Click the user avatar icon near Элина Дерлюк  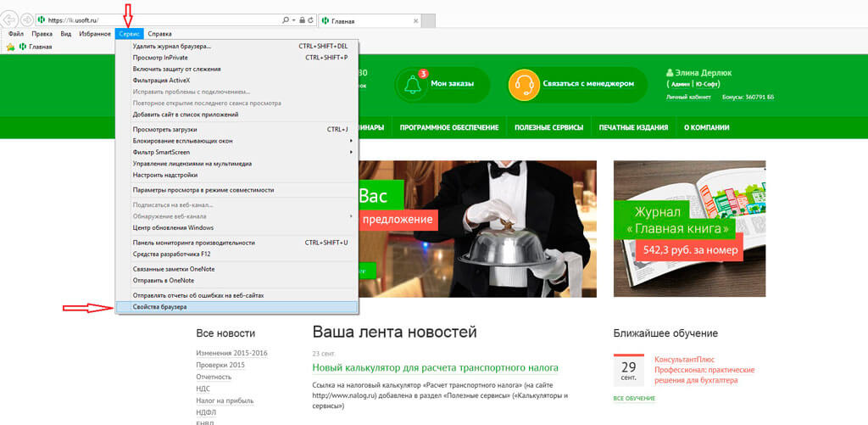[670, 73]
